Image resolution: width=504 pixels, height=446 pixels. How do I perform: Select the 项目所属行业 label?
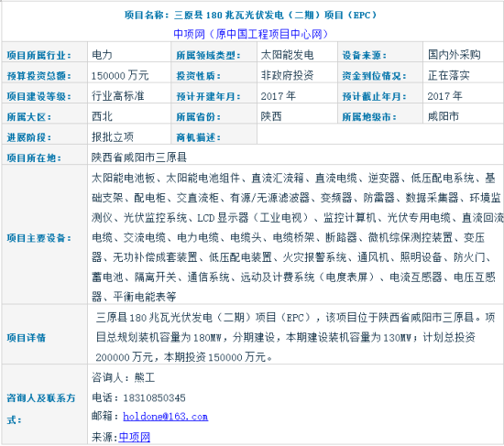(38, 55)
